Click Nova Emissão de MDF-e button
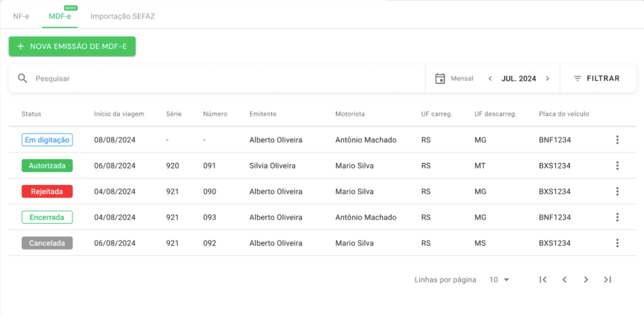This screenshot has width=644, height=316. (72, 46)
